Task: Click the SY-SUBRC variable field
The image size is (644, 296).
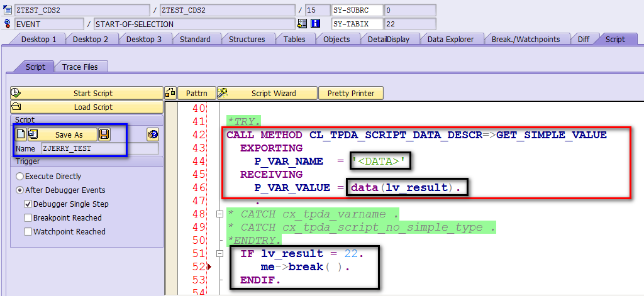Action: click(357, 10)
